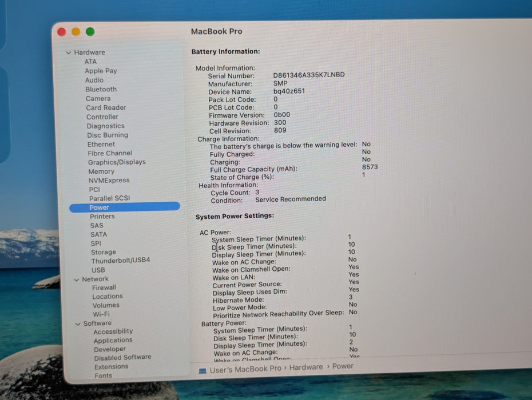Open the Memory hardware entry

(x=101, y=171)
